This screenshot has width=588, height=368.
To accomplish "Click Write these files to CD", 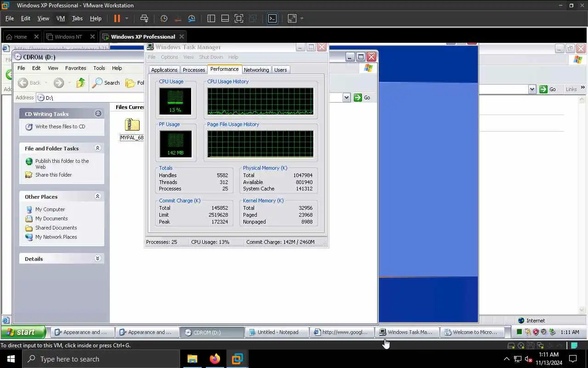I will point(60,126).
